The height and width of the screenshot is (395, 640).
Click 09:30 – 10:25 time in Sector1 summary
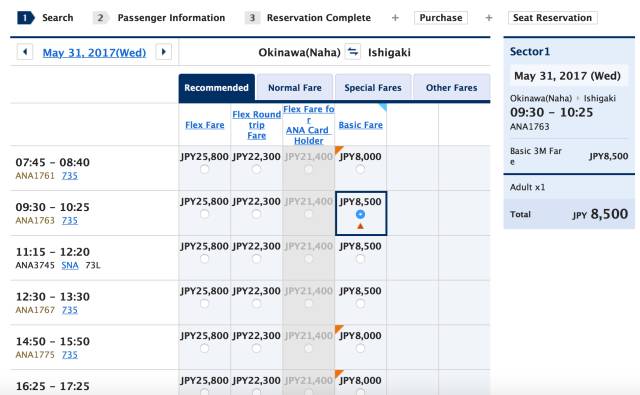tap(551, 112)
